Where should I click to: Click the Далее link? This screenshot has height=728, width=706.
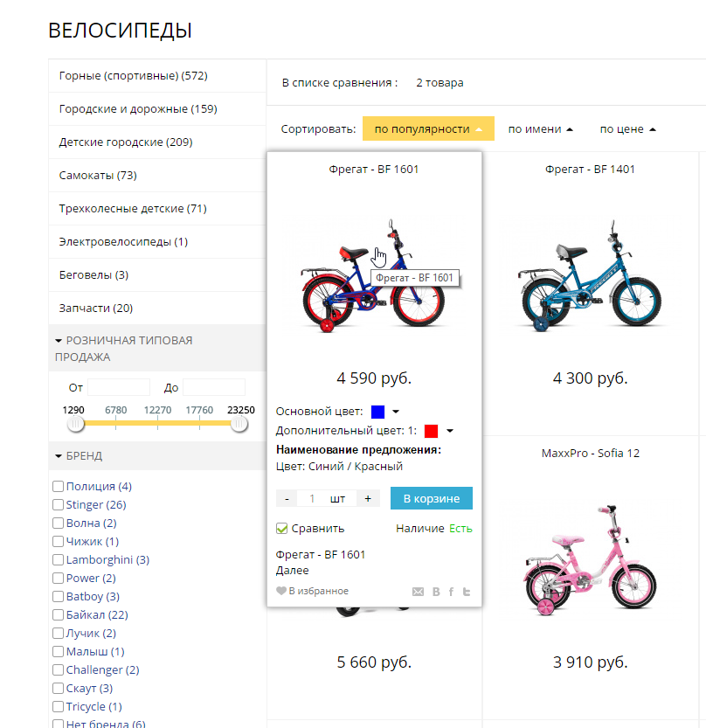[293, 570]
